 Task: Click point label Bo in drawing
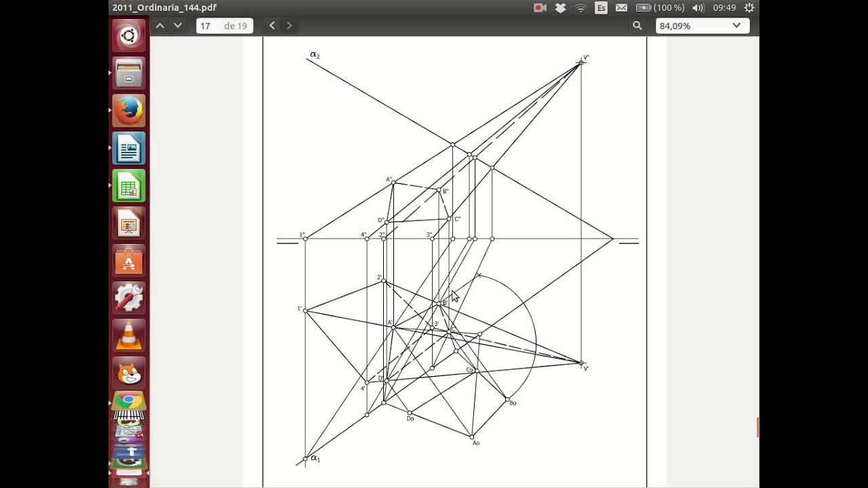point(513,403)
